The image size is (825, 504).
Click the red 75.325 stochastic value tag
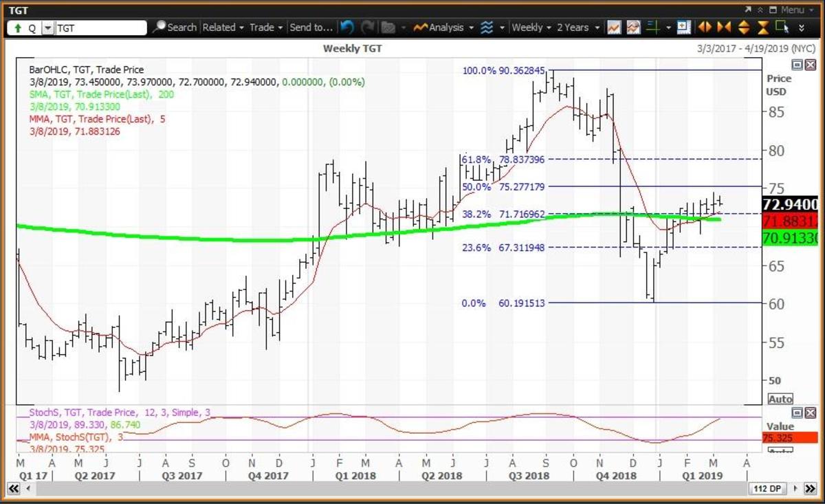click(x=791, y=437)
